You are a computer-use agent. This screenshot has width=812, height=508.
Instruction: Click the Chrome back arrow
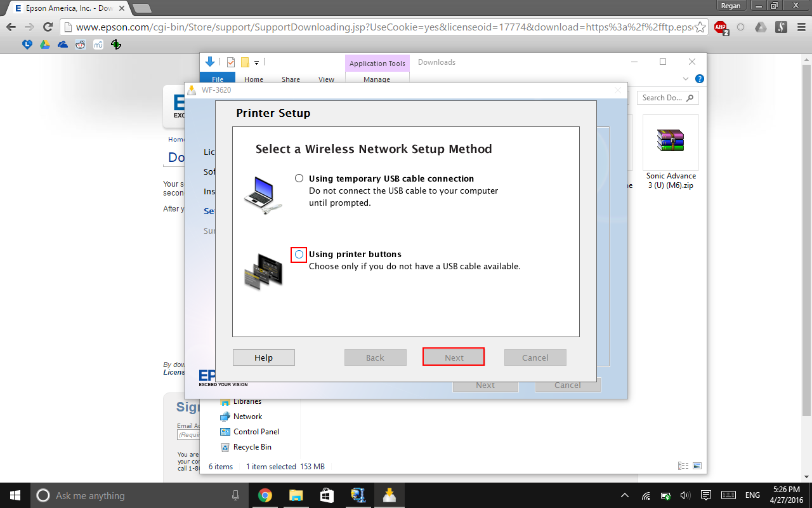tap(11, 27)
